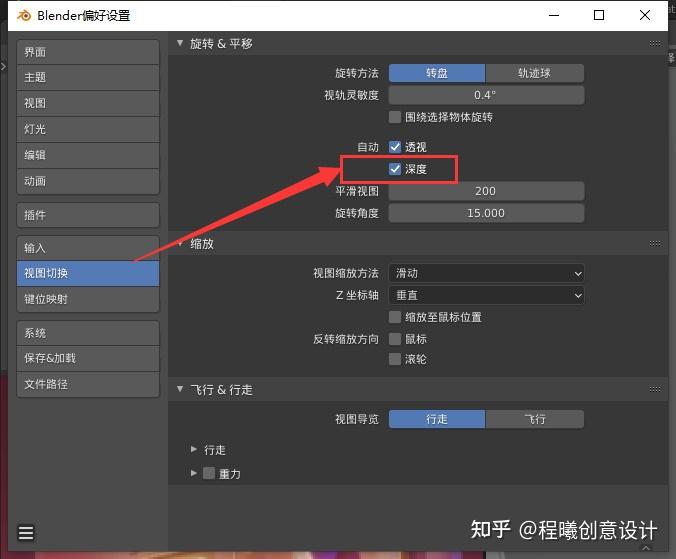This screenshot has width=676, height=559.
Task: Click the Blender logo in title bar
Action: [24, 16]
